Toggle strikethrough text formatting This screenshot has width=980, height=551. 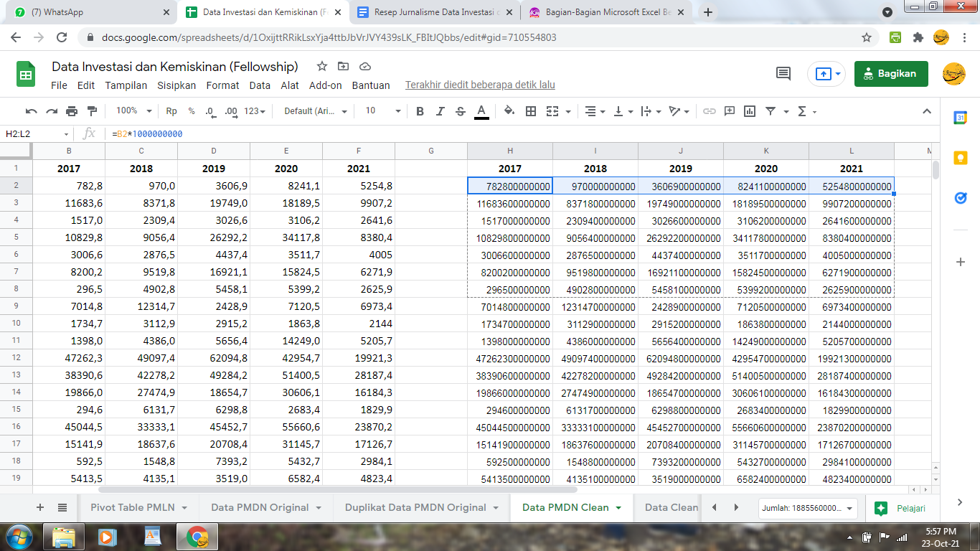(461, 111)
